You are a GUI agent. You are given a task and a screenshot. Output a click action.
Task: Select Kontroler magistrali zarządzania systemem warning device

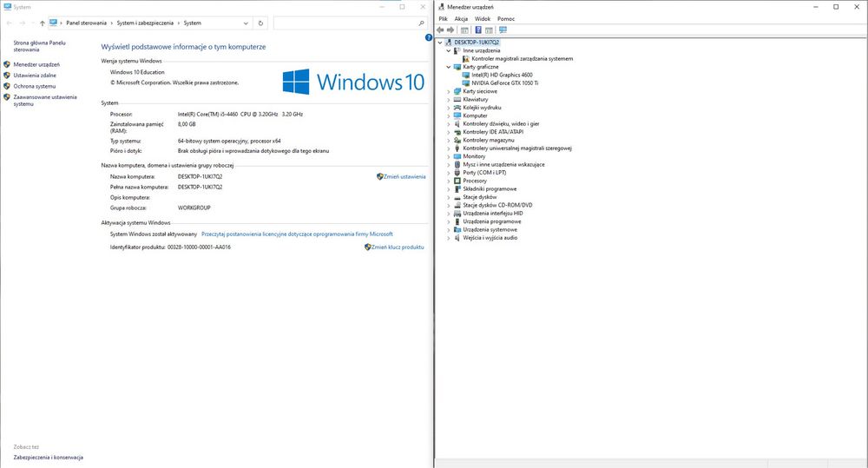coord(522,59)
